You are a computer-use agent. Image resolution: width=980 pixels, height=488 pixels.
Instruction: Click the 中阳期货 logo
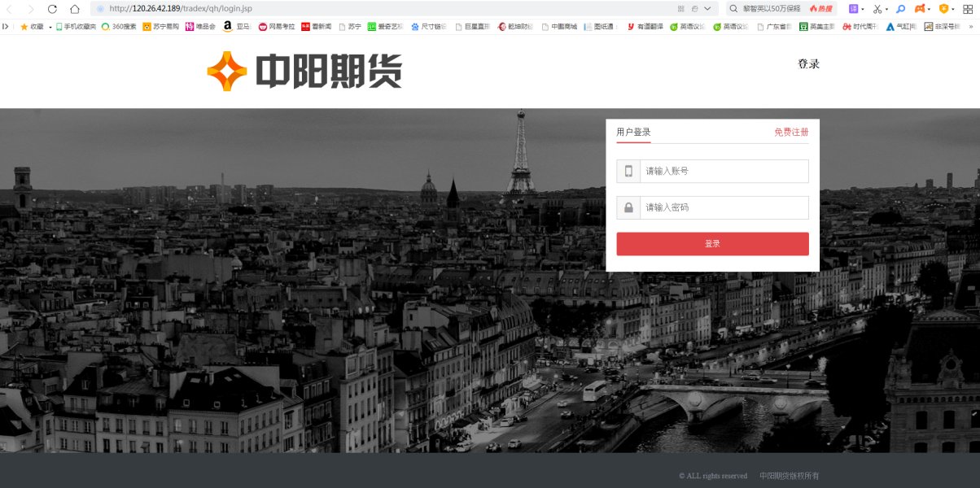304,71
